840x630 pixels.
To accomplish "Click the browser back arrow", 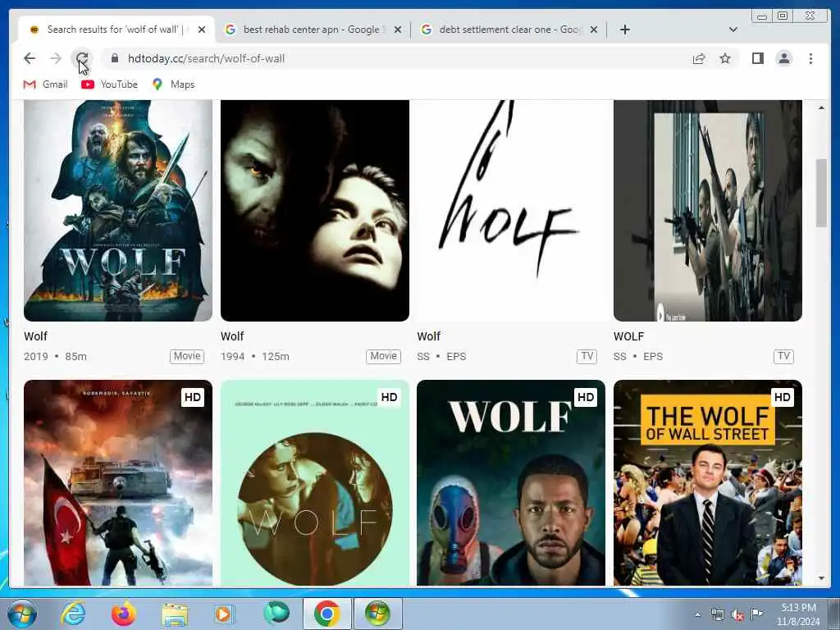I will 30,58.
